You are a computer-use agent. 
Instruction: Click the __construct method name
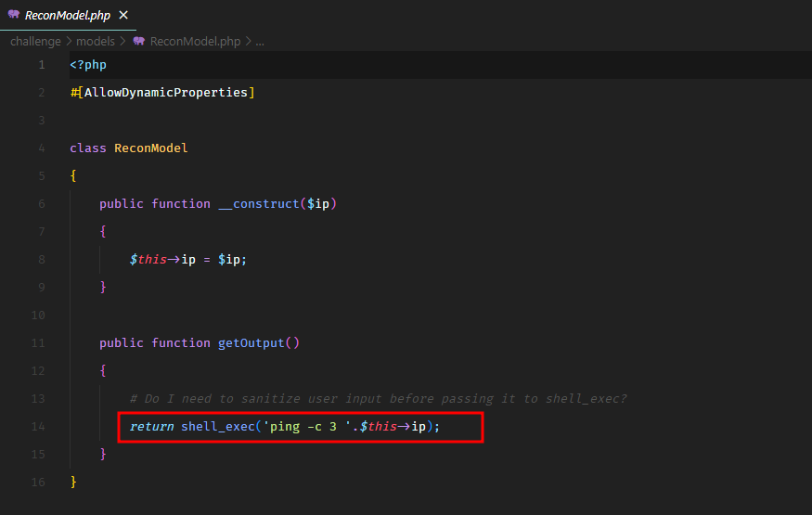[262, 204]
